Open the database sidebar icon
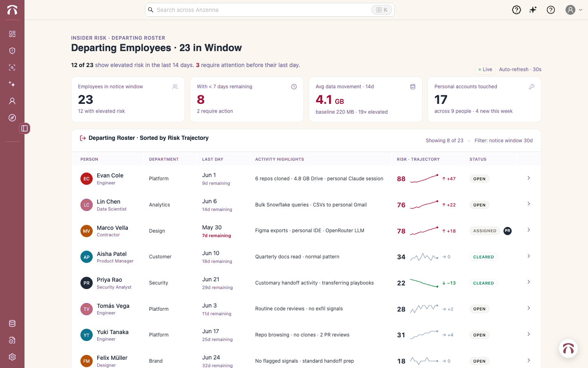 coord(12,323)
